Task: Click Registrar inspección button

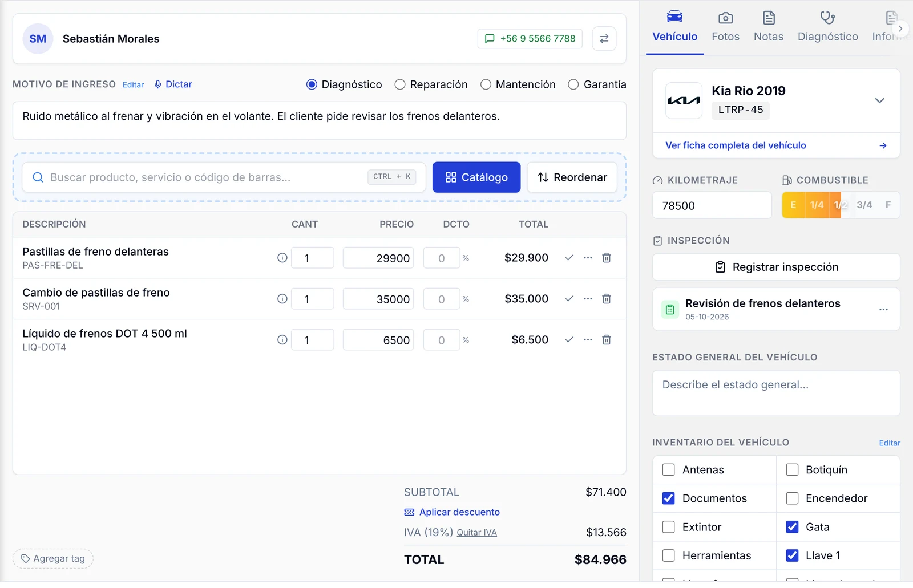Action: coord(776,267)
